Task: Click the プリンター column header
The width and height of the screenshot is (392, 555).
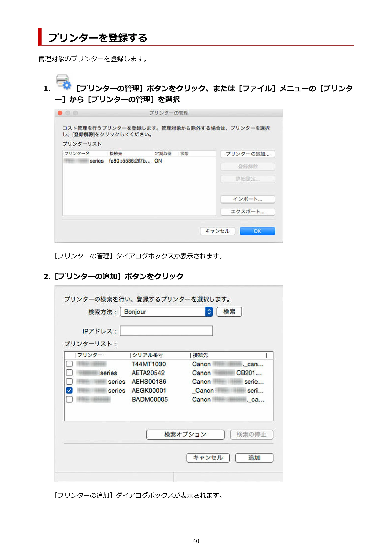Action: [90, 355]
